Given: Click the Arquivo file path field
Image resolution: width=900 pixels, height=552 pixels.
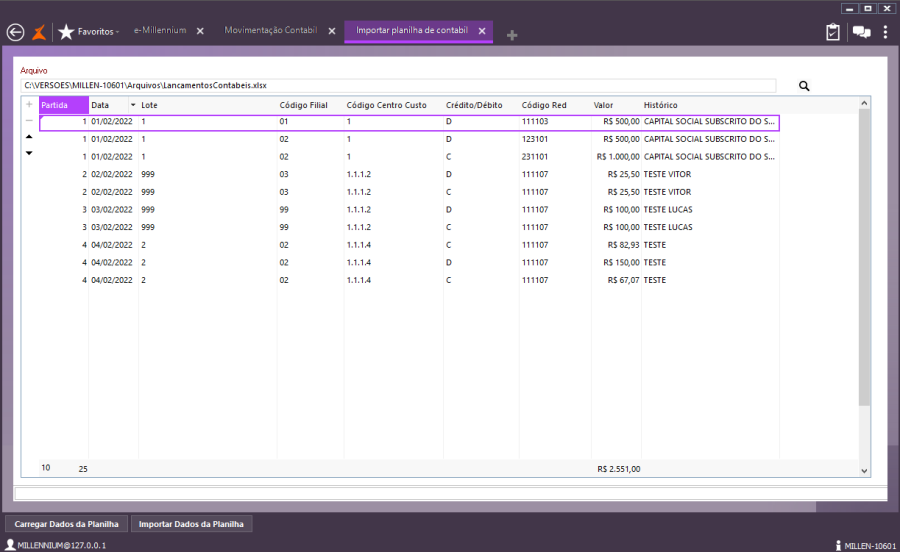Looking at the screenshot, I should pyautogui.click(x=400, y=86).
